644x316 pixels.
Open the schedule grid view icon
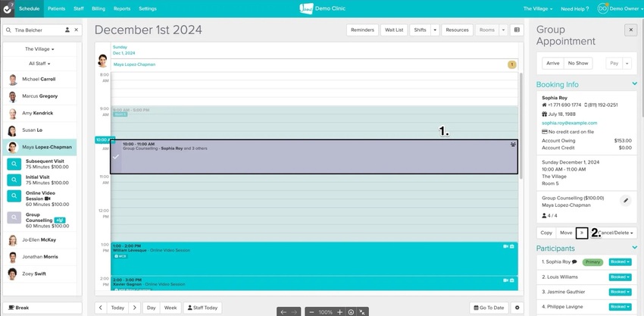pos(517,30)
